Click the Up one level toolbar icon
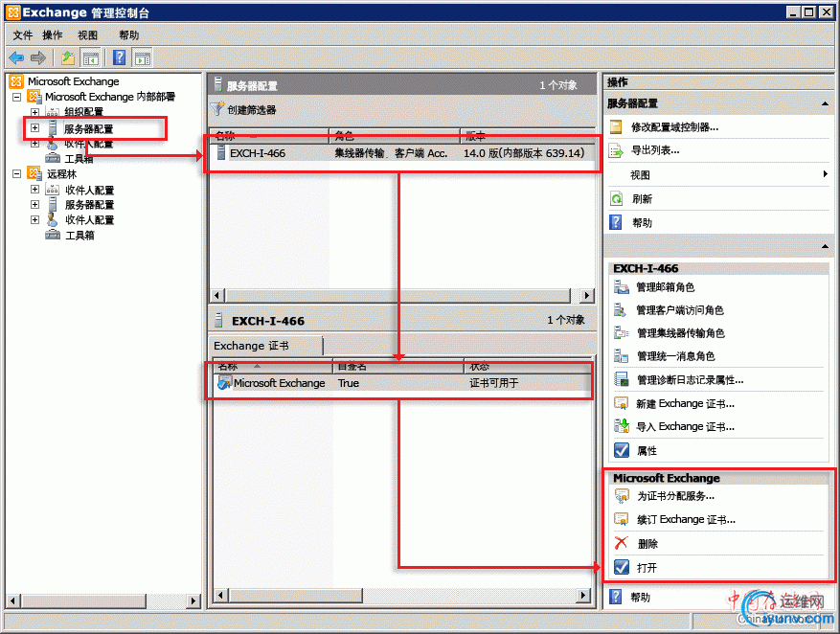The width and height of the screenshot is (840, 634). (68, 57)
